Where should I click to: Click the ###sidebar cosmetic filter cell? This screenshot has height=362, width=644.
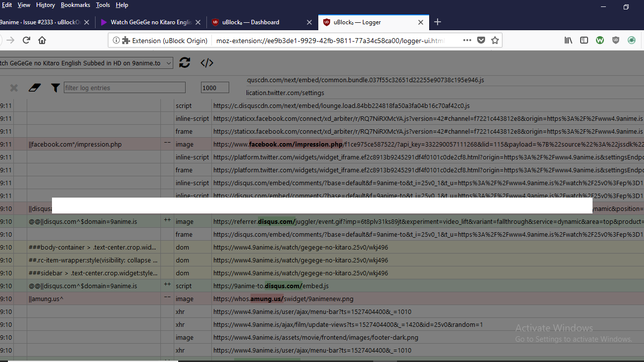(x=94, y=273)
